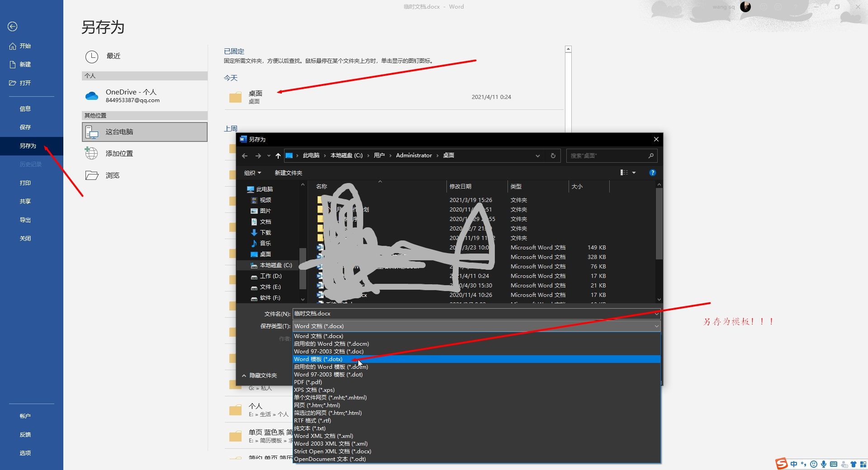Select 工作 (D:) drive in navigation tree
The image size is (868, 470).
pyautogui.click(x=266, y=276)
